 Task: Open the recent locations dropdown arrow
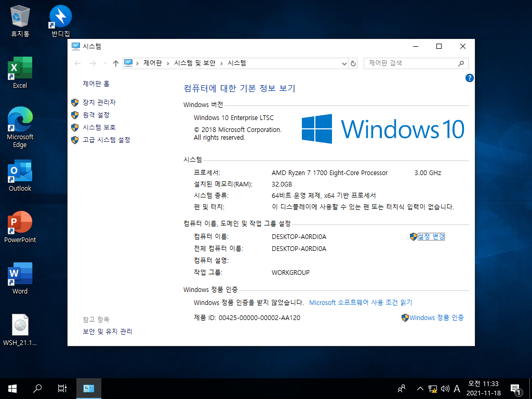[105, 63]
